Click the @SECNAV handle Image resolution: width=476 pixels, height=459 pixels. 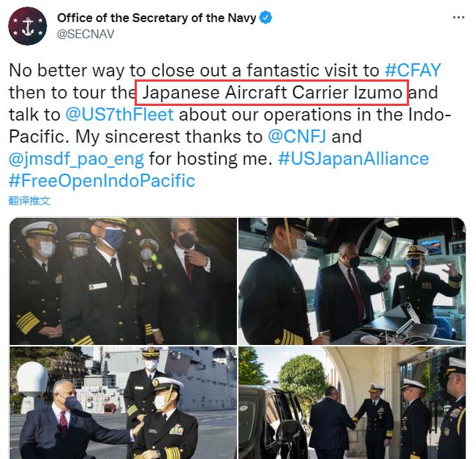[x=85, y=34]
